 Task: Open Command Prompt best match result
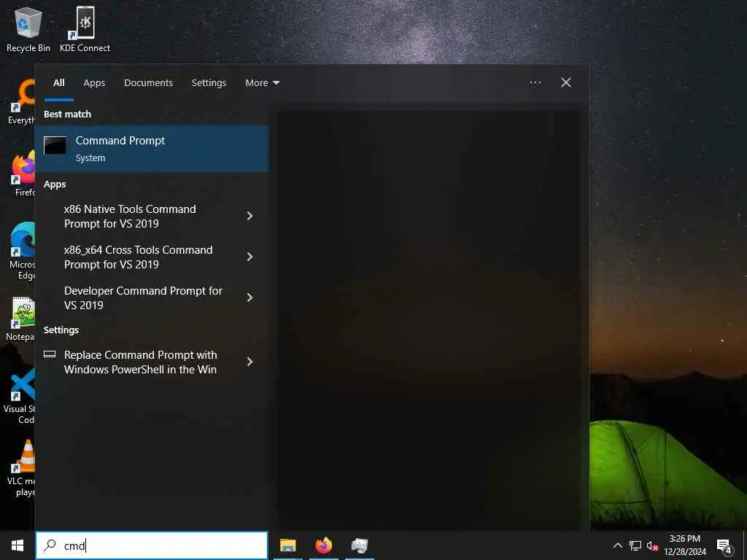[x=152, y=149]
